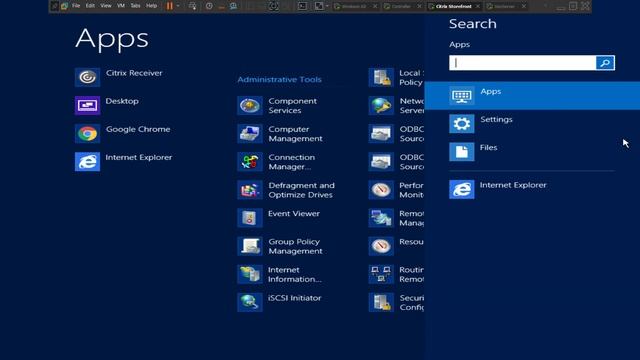
Task: Open the Local Security Policy icon
Action: [x=381, y=77]
